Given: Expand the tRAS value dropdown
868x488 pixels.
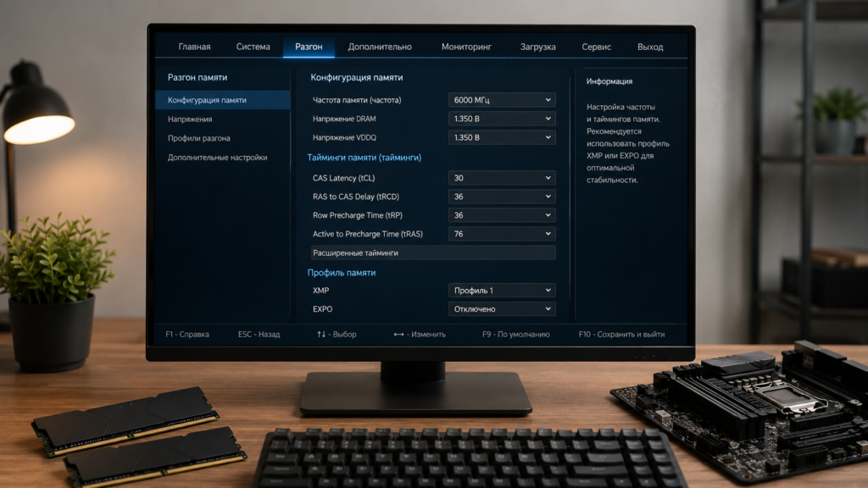Looking at the screenshot, I should click(502, 234).
